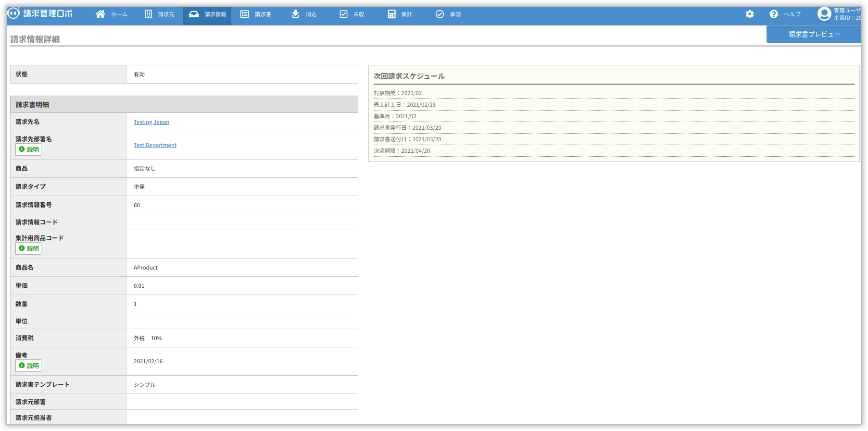Click the 対象期間：2021/02 line
This screenshot has width=868, height=431.
pyautogui.click(x=398, y=93)
